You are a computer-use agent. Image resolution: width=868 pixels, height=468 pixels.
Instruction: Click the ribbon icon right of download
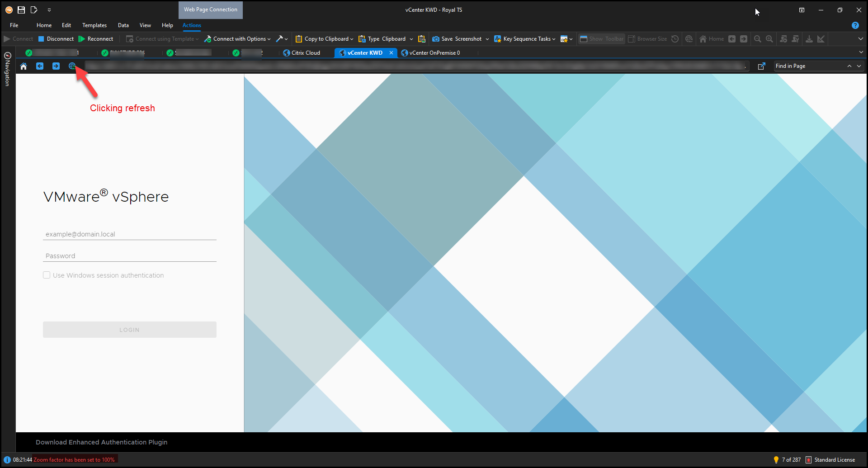pos(821,39)
